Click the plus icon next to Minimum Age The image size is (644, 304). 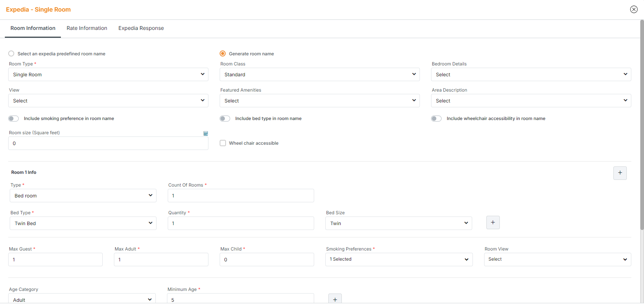(335, 299)
